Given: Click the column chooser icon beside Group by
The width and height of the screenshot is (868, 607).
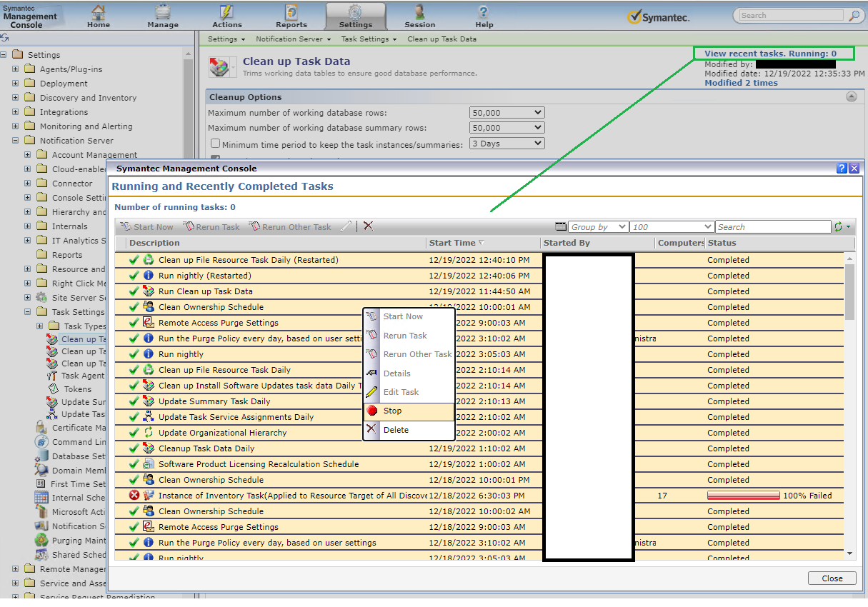Looking at the screenshot, I should tap(561, 227).
